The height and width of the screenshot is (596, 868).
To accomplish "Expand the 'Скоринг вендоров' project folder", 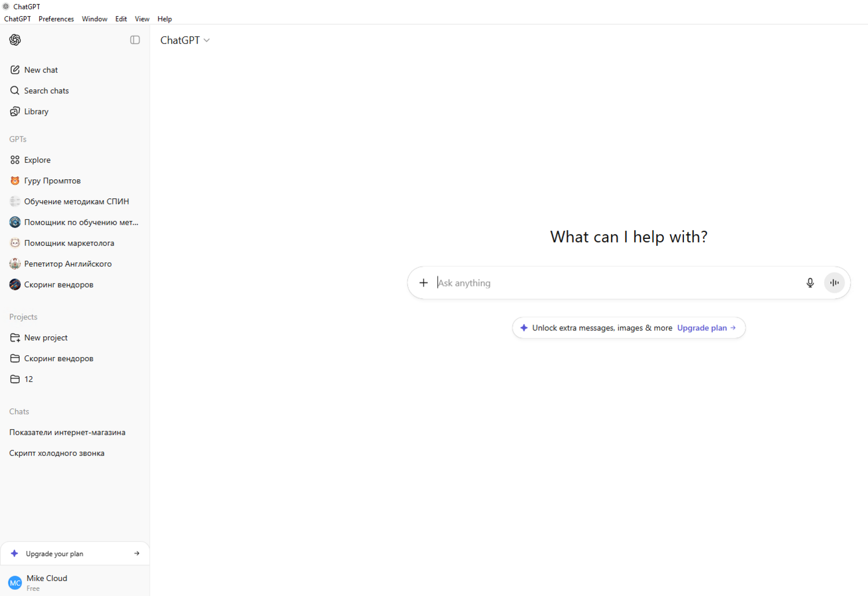I will coord(58,358).
